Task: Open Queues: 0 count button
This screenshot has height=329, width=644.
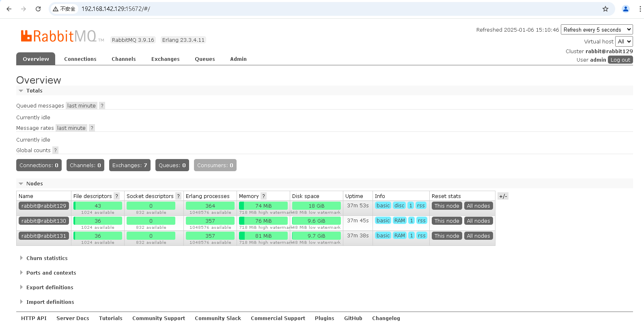Action: [172, 165]
